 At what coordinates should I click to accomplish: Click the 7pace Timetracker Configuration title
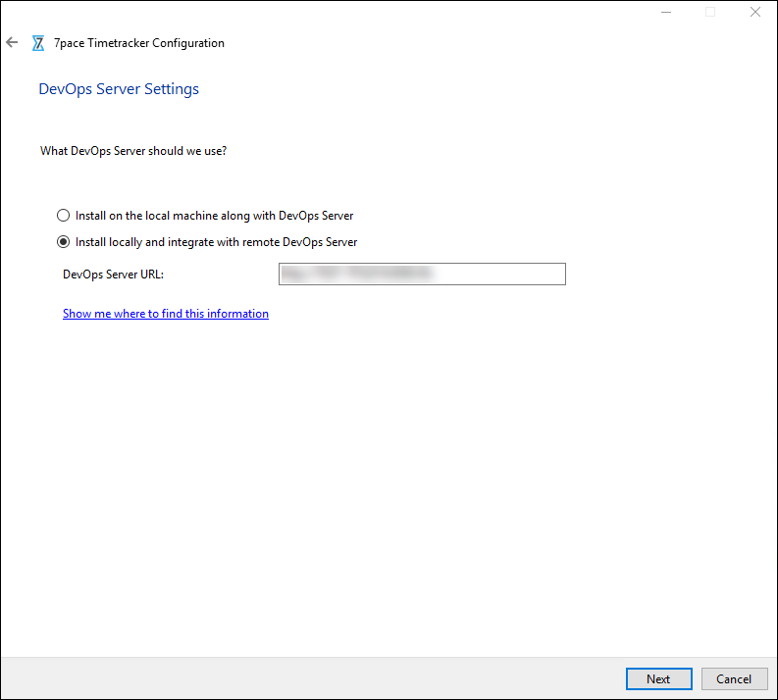139,43
